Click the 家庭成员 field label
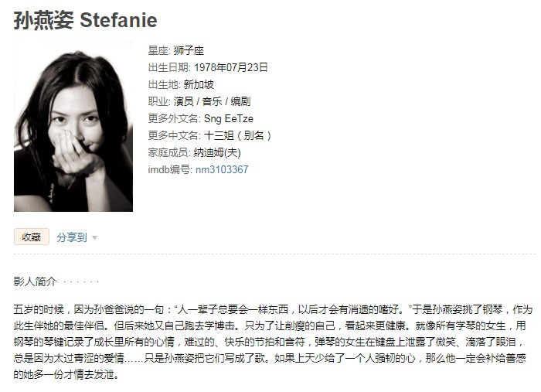This screenshot has height=392, width=541. [x=169, y=152]
